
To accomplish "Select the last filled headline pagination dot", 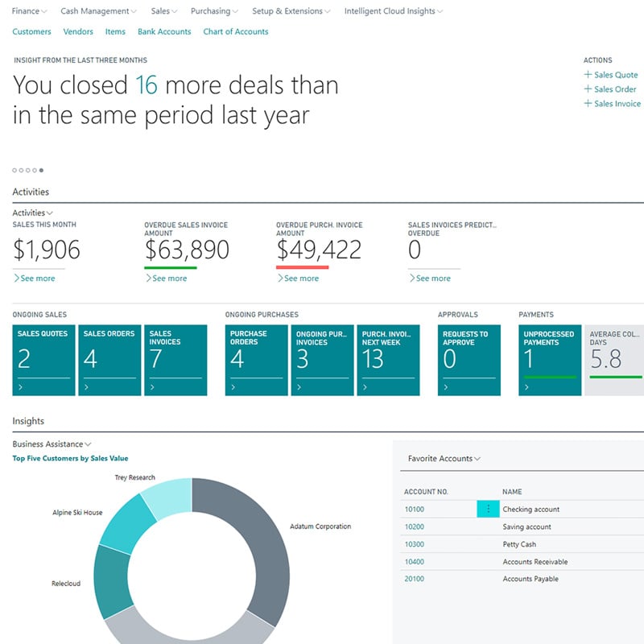I will coord(41,170).
